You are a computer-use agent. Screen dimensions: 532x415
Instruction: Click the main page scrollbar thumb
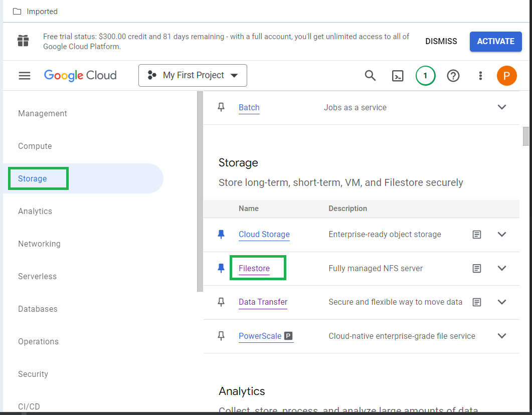point(526,136)
